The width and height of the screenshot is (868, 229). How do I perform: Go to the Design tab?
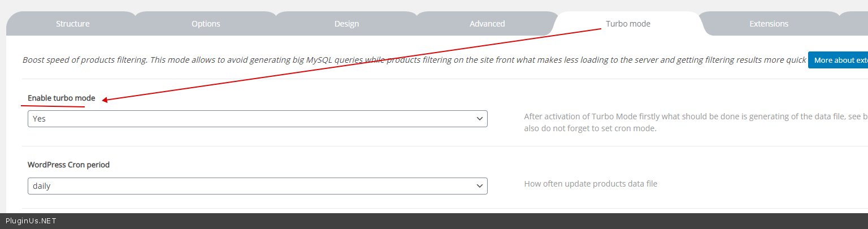(x=346, y=24)
